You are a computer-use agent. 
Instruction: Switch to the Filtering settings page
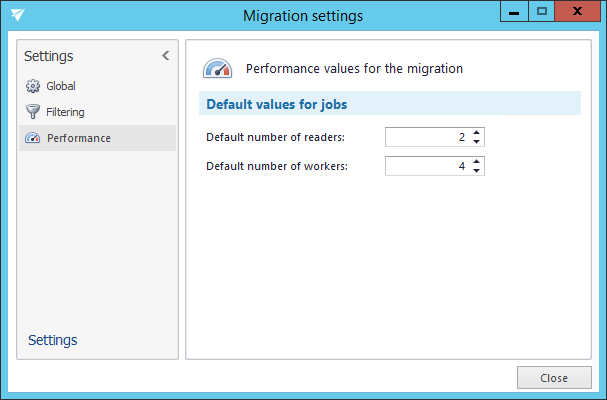(x=65, y=112)
